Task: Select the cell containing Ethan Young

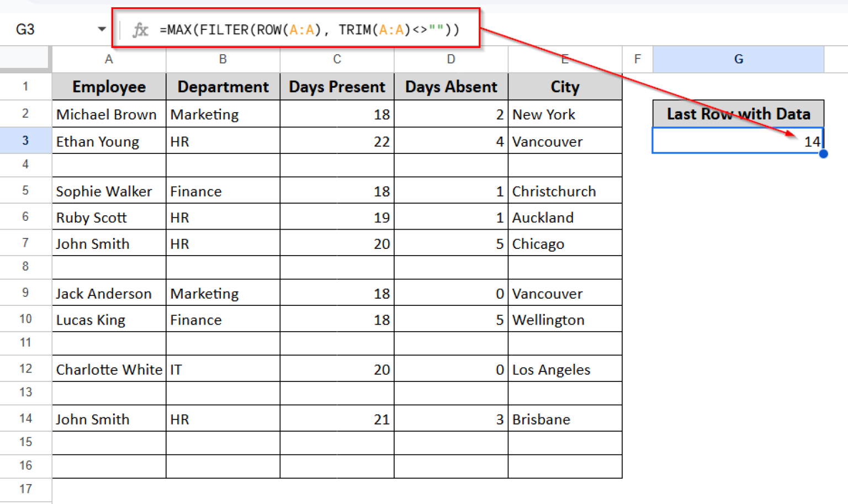Action: [x=109, y=141]
